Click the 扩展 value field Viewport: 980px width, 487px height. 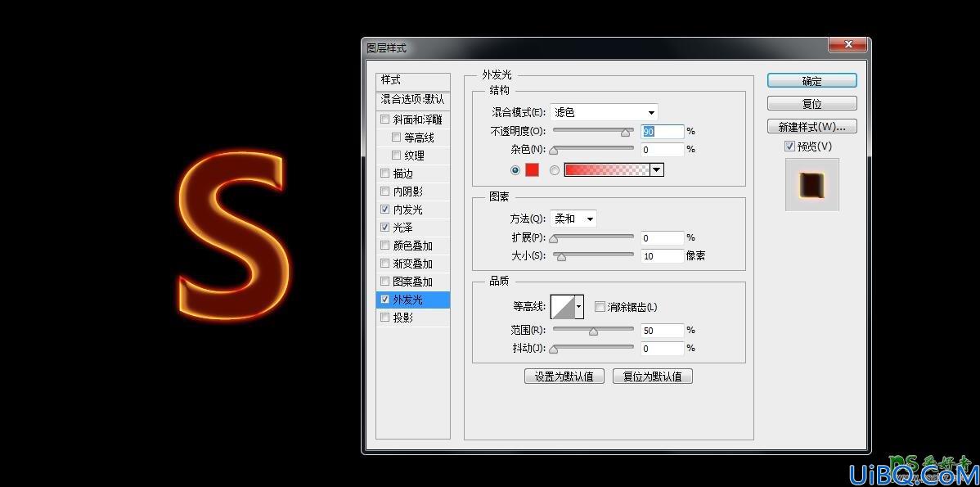663,237
